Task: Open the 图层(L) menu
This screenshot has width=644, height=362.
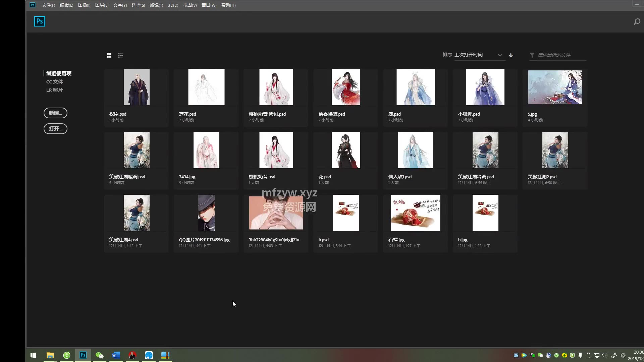Action: pyautogui.click(x=102, y=5)
